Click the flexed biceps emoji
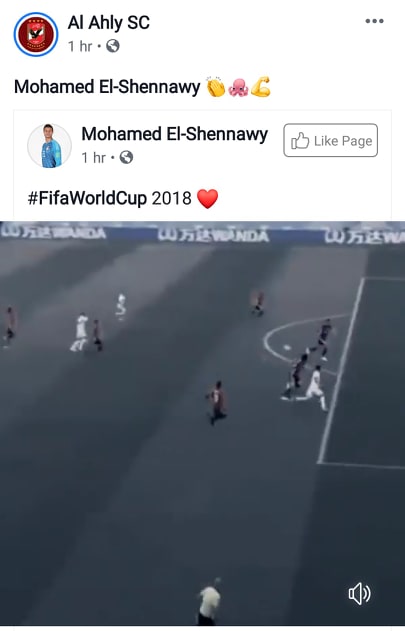This screenshot has width=405, height=631. pos(260,87)
